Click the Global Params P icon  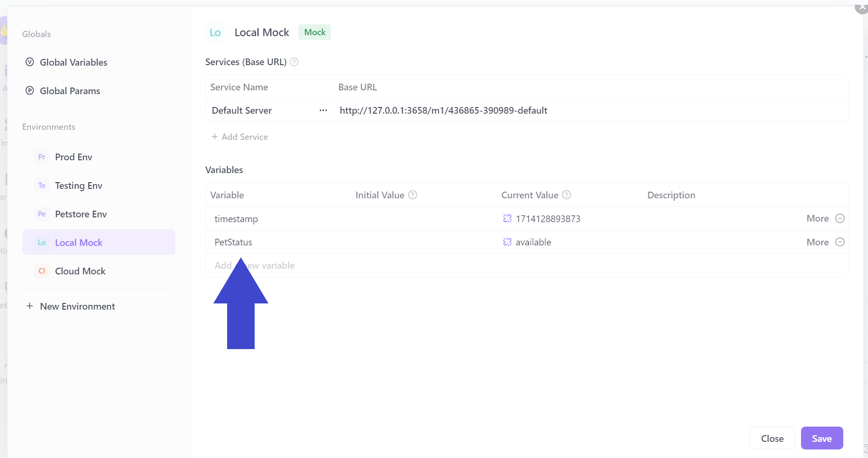(29, 91)
